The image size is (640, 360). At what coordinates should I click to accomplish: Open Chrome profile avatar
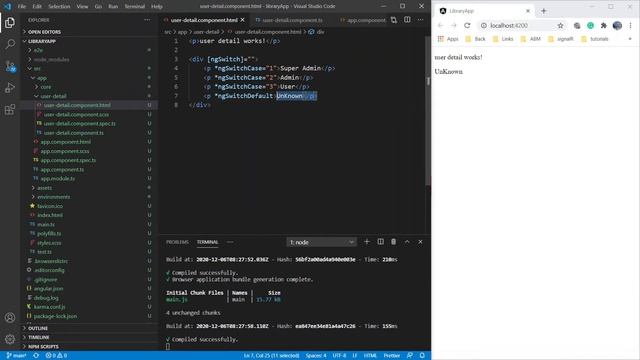point(617,25)
